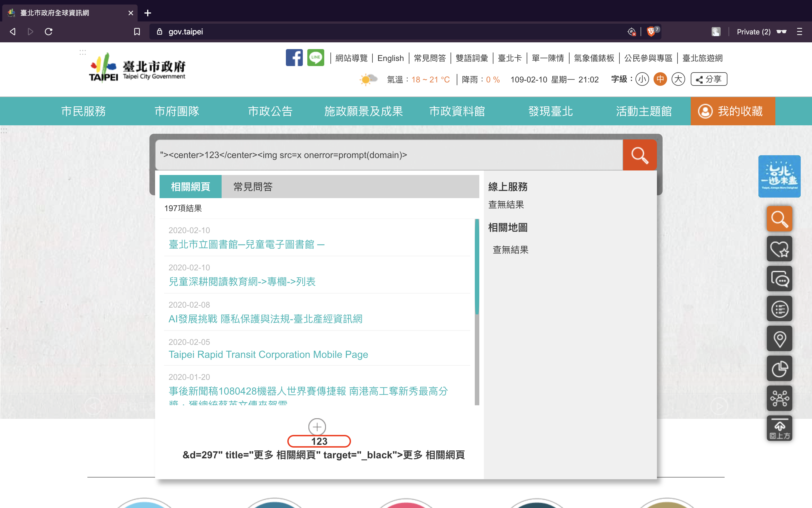The width and height of the screenshot is (812, 508).
Task: Click the 回上方 back-to-top icon
Action: point(779,428)
